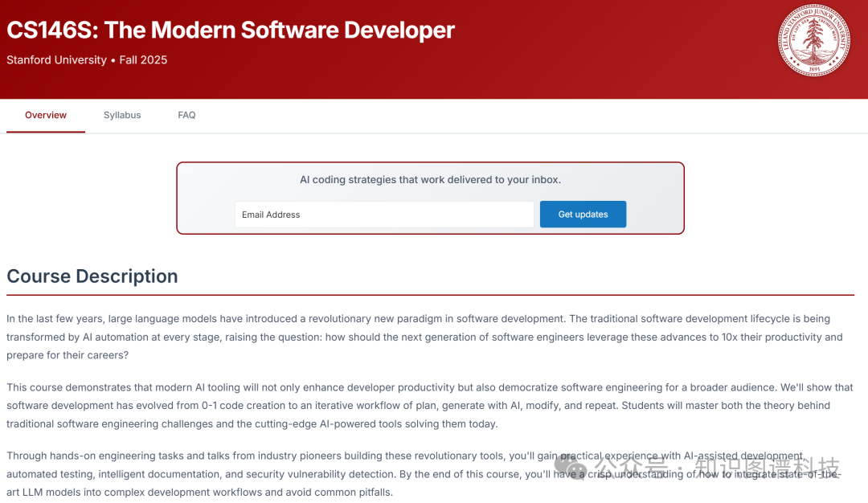Click the 'AI coding strategies that work' banner text
868x503 pixels.
pyautogui.click(x=430, y=180)
